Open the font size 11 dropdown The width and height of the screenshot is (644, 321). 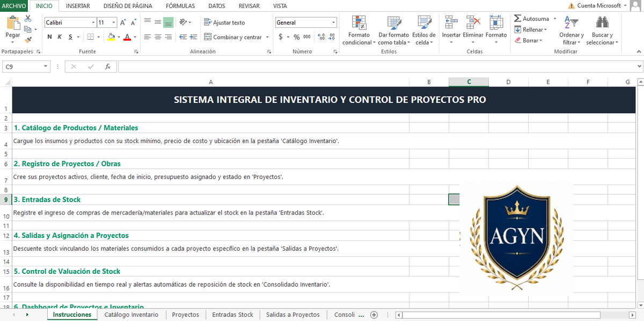pos(114,23)
